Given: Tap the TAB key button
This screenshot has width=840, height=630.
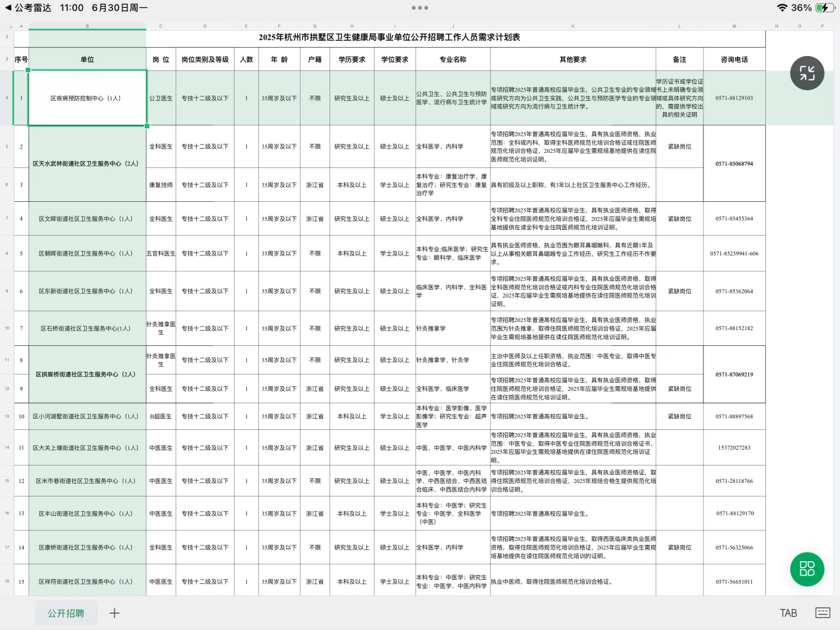Looking at the screenshot, I should (789, 613).
